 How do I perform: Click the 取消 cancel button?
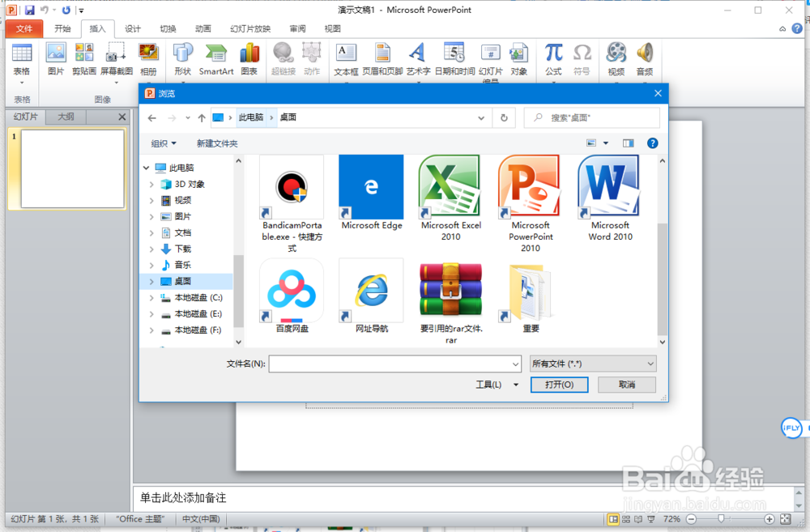(627, 385)
